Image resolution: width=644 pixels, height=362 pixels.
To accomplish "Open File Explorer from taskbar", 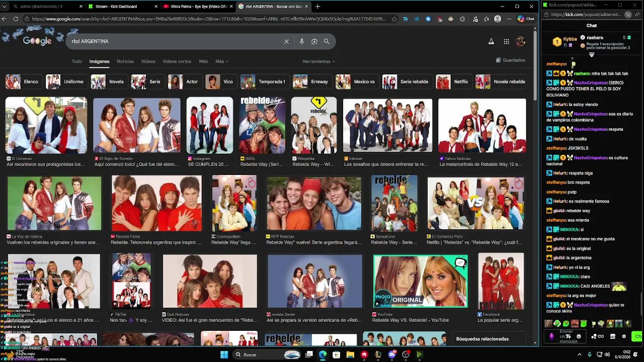I will (350, 354).
